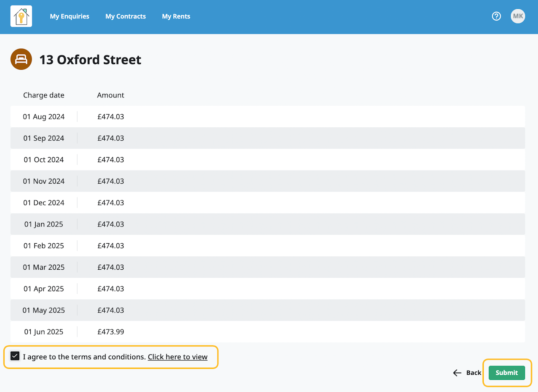Click the Amount column header

tap(111, 95)
